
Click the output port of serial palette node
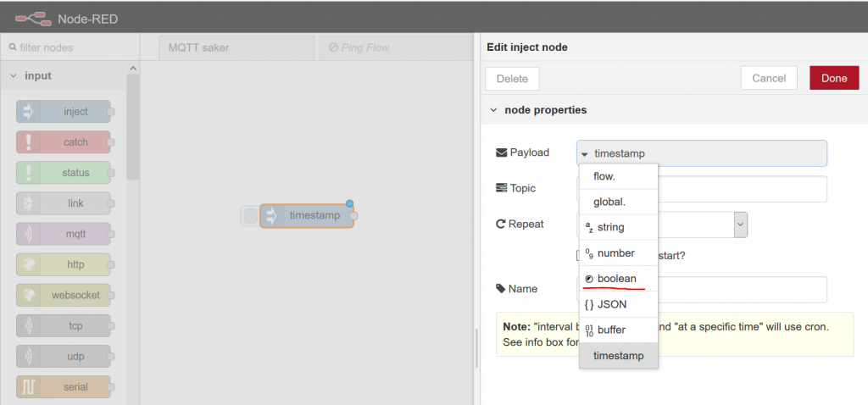click(x=111, y=386)
